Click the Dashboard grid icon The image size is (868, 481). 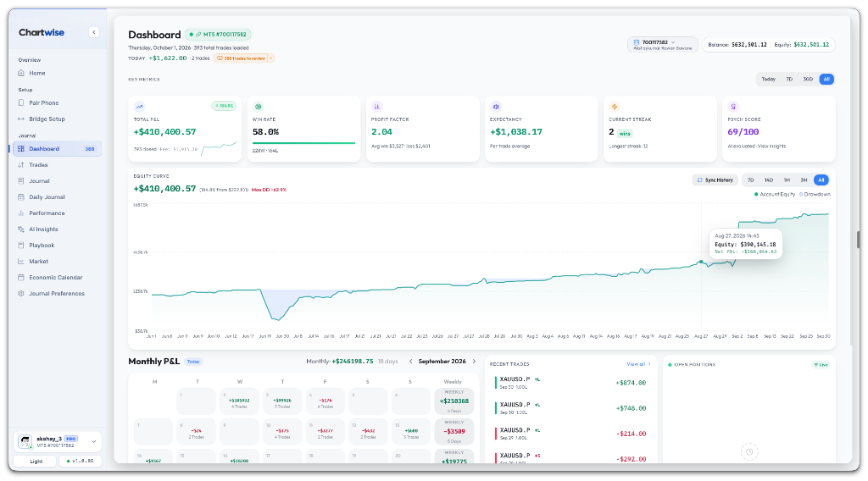point(21,149)
